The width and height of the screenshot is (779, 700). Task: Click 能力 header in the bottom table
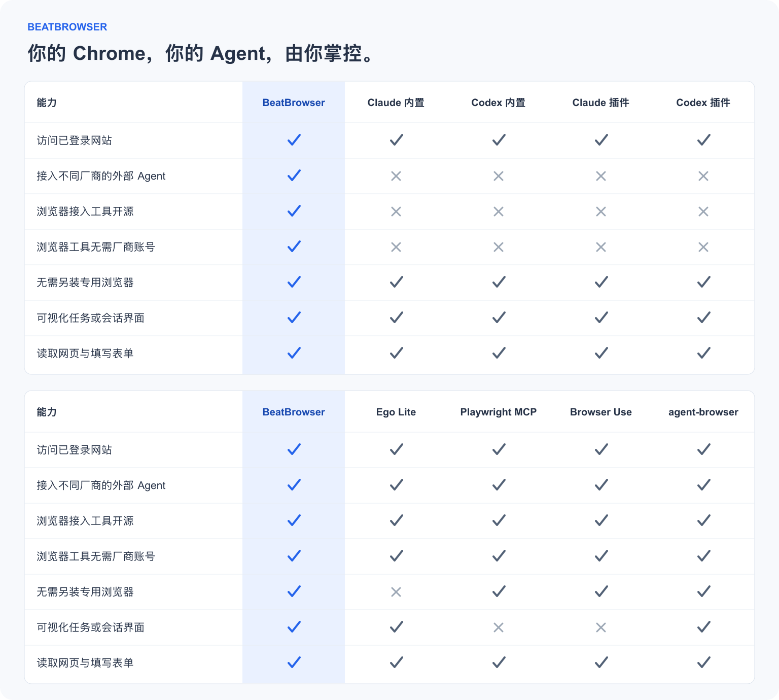[47, 412]
